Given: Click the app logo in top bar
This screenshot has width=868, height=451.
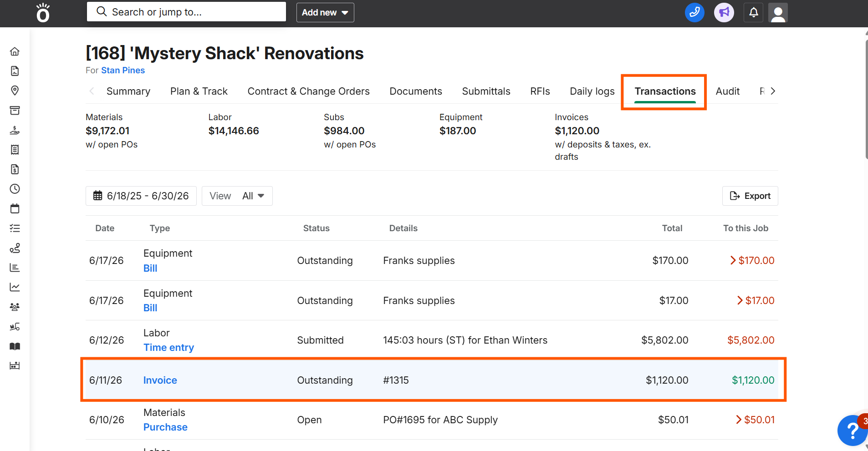Looking at the screenshot, I should pos(43,13).
